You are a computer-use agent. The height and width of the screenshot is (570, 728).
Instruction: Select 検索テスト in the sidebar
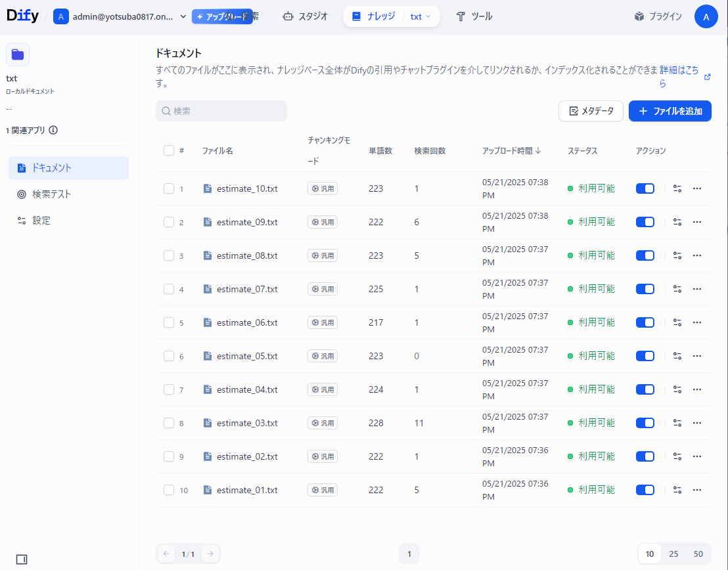[69, 194]
